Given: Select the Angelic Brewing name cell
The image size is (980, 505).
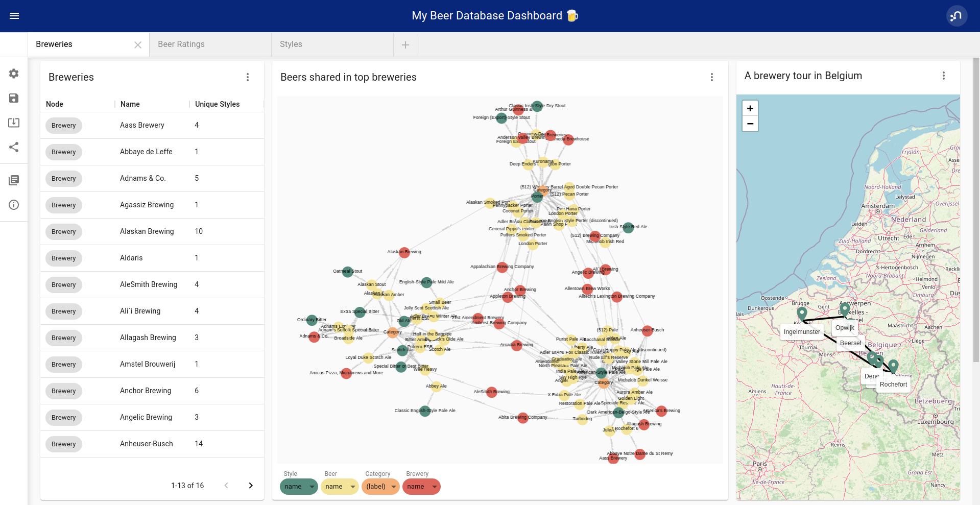Looking at the screenshot, I should [146, 417].
